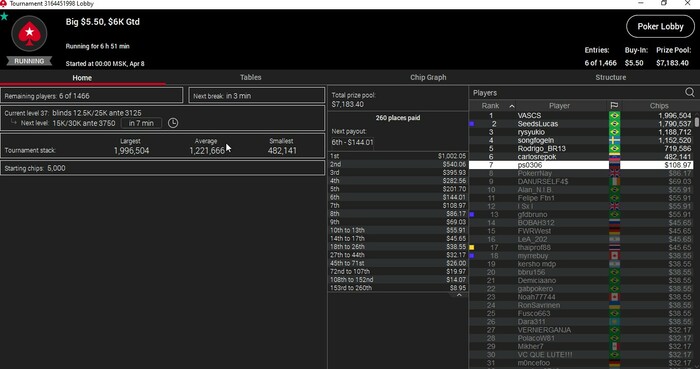Open the Structure tab
The width and height of the screenshot is (700, 369).
click(x=610, y=77)
